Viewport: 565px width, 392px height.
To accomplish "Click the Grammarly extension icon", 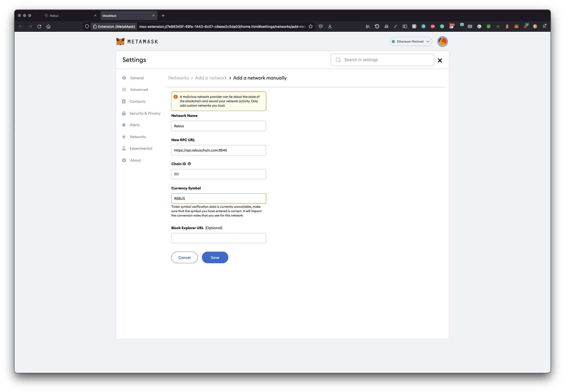I will click(442, 26).
